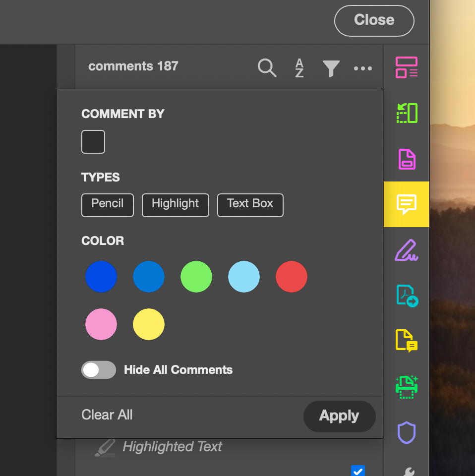The width and height of the screenshot is (475, 476).
Task: Open the Protect shield tool
Action: tap(407, 432)
